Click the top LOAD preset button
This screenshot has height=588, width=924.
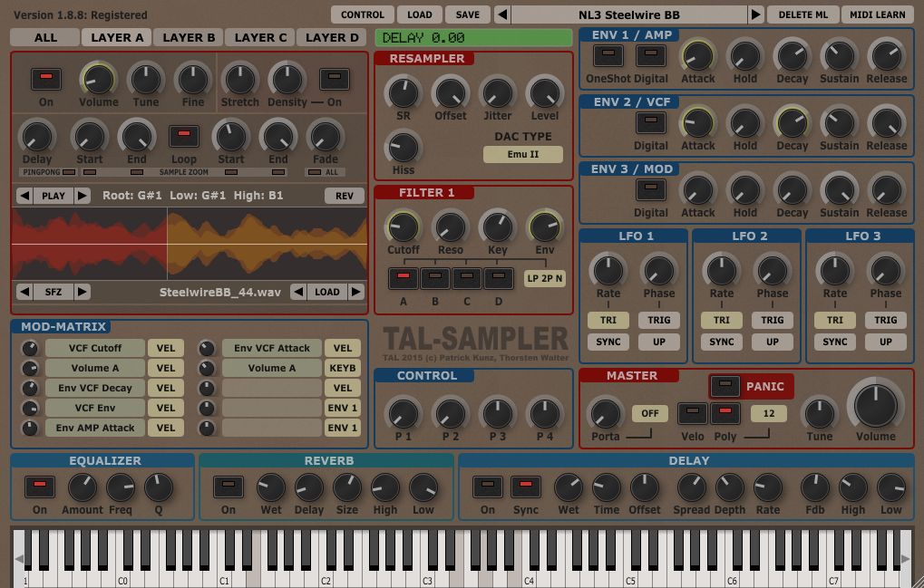(420, 14)
